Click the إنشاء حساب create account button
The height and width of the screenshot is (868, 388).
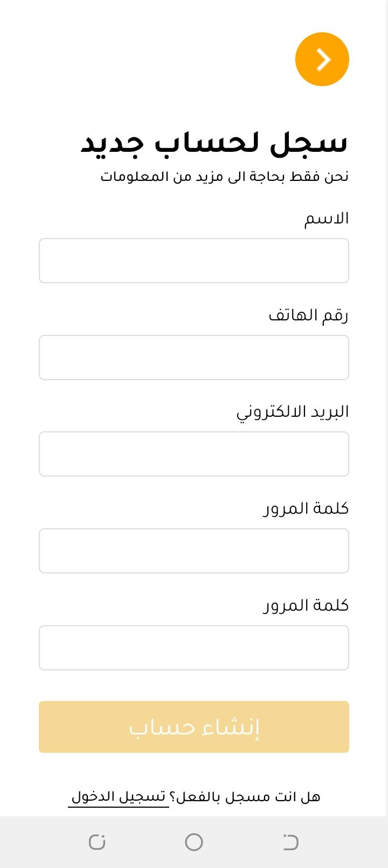194,727
